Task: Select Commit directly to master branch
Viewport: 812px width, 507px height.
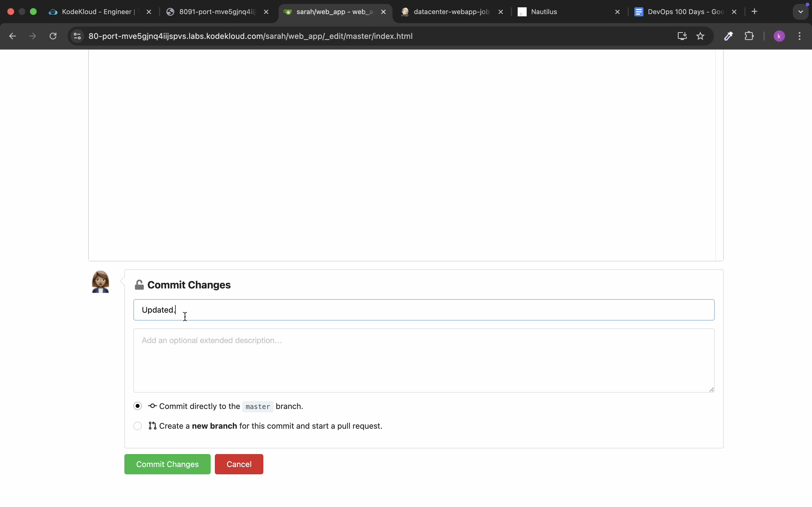Action: [x=138, y=406]
